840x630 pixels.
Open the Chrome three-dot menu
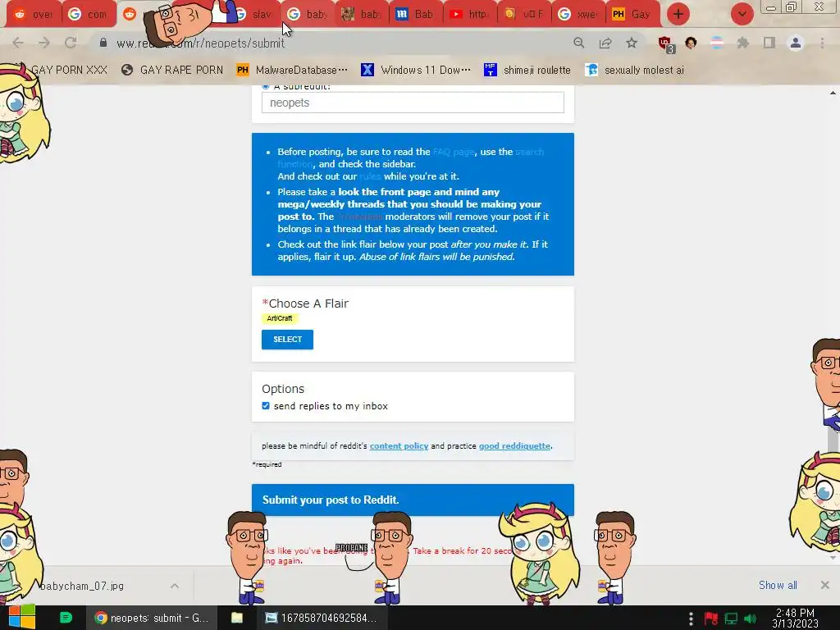(x=822, y=43)
